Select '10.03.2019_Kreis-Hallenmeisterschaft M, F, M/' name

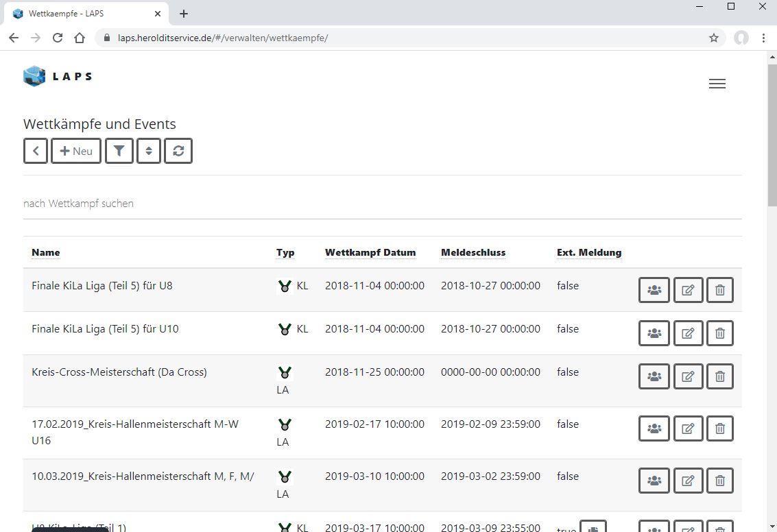[x=143, y=476]
